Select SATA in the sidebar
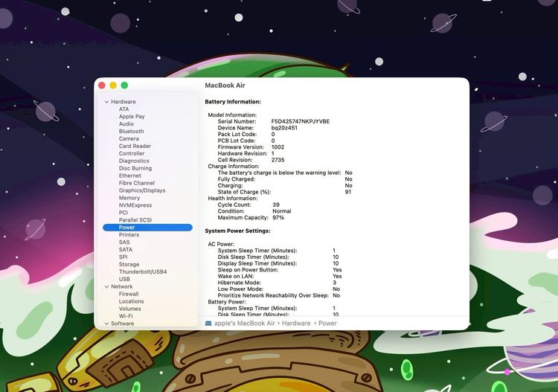This screenshot has height=392, width=558. pos(126,250)
